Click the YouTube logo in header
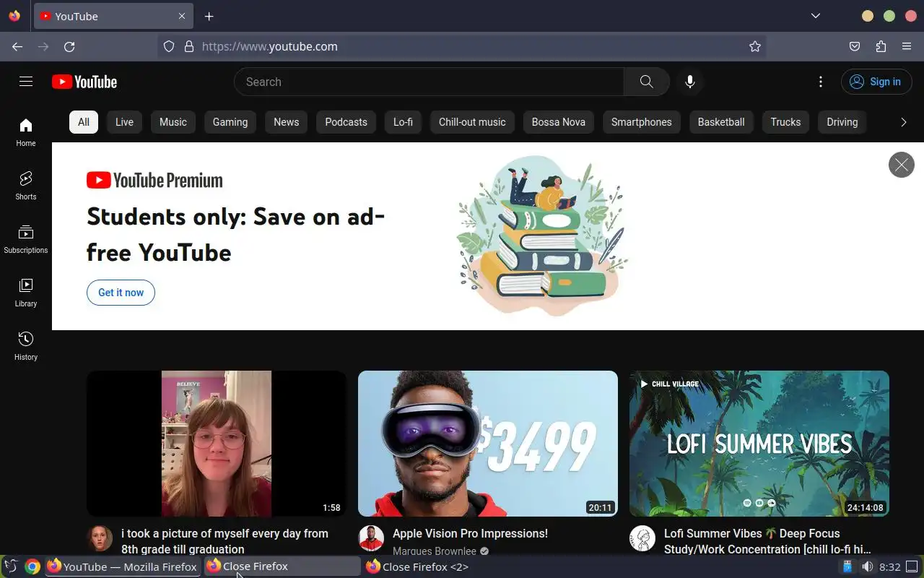924x578 pixels. point(84,82)
